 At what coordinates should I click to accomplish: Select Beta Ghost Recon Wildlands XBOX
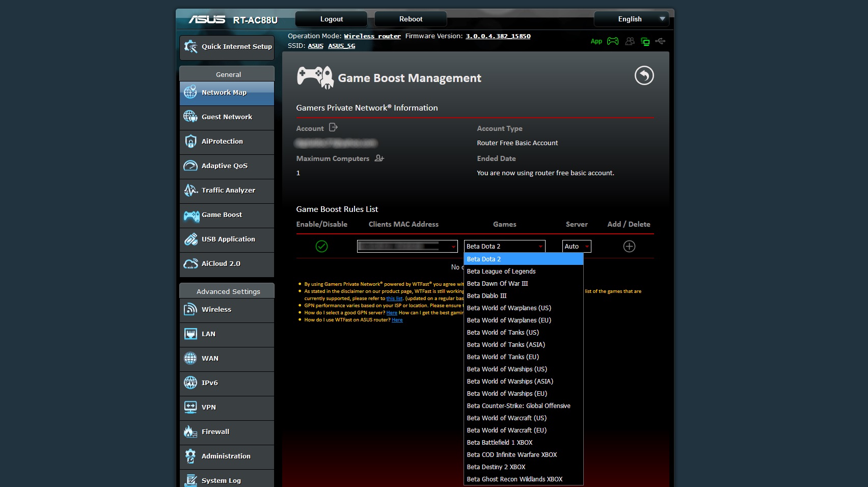pyautogui.click(x=524, y=479)
